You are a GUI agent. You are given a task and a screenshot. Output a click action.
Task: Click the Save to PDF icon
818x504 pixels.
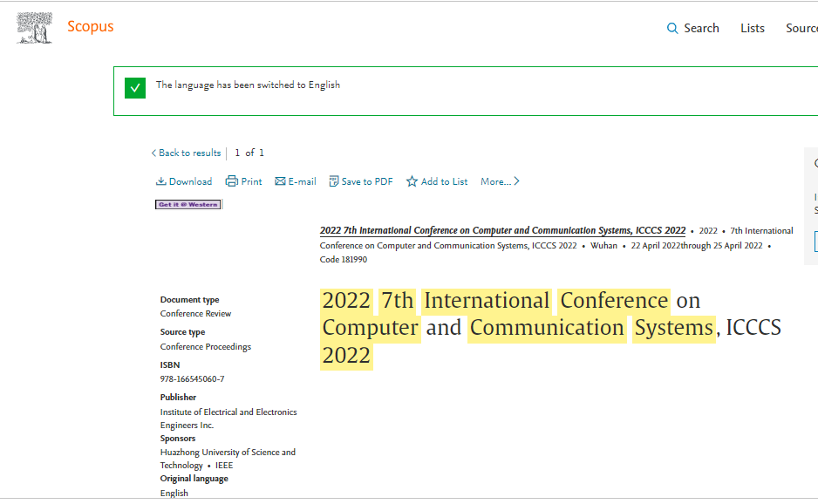point(334,181)
